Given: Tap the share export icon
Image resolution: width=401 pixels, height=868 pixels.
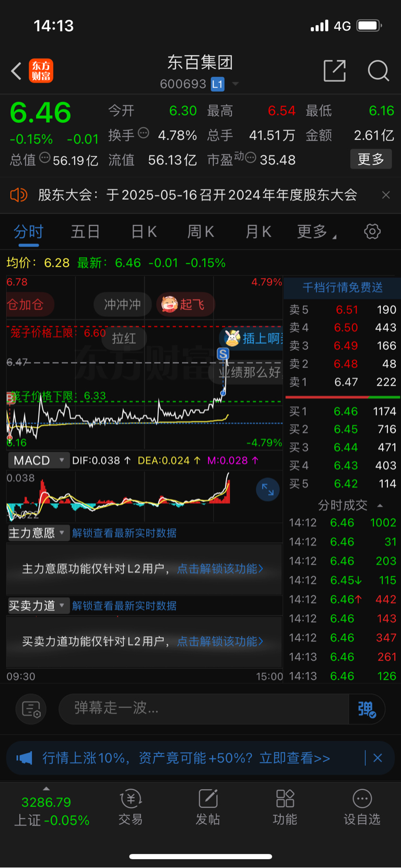Looking at the screenshot, I should 335,70.
